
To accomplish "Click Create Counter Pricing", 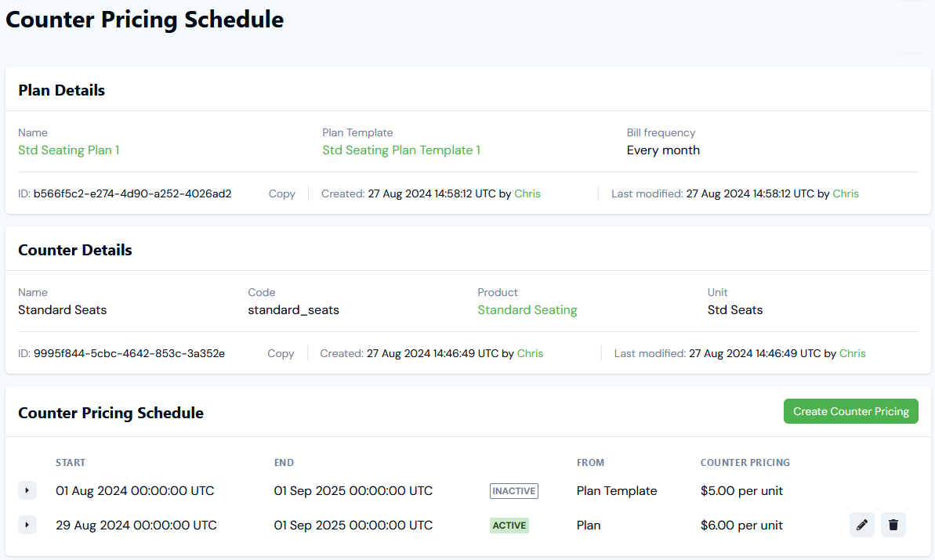I will coord(850,410).
